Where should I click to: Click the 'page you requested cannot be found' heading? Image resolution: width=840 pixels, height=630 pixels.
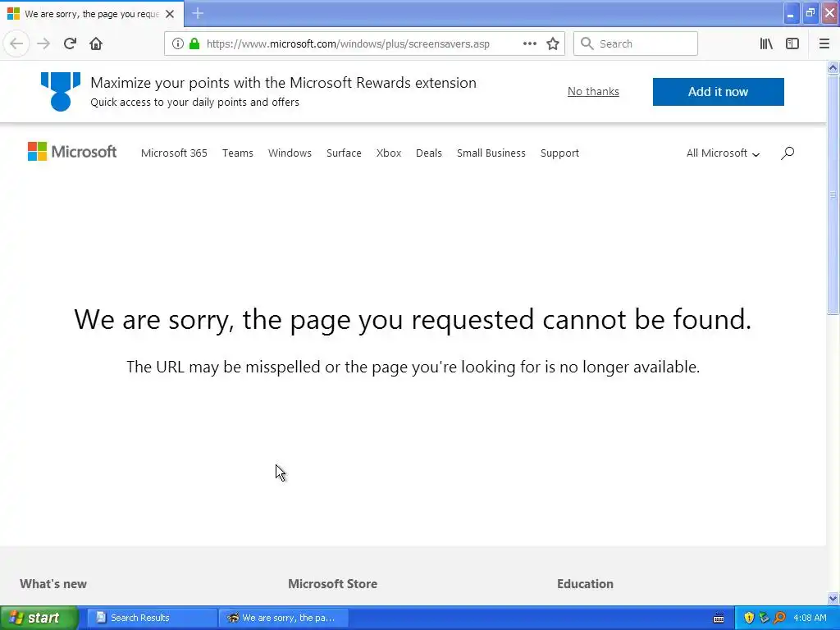(413, 320)
